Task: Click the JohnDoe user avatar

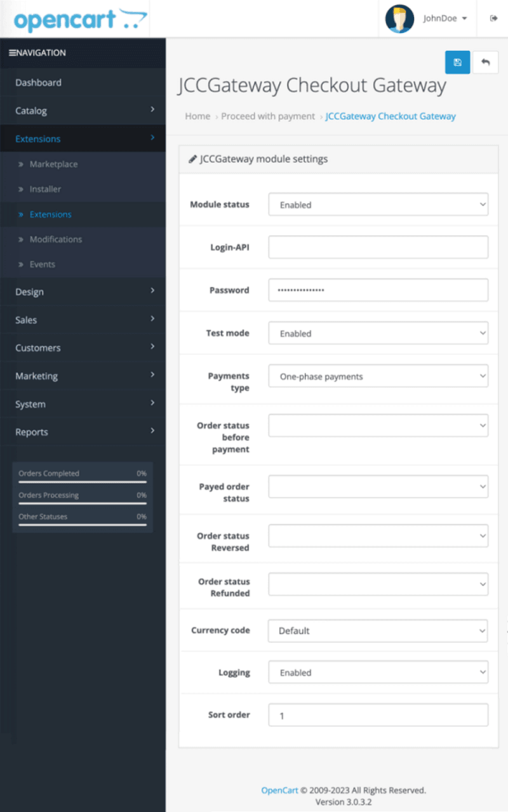Action: [399, 18]
